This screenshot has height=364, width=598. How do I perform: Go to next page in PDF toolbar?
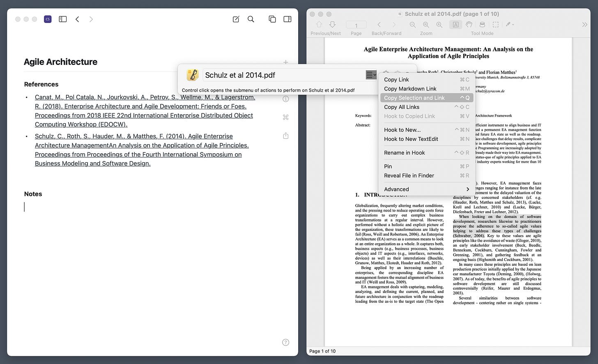(333, 25)
